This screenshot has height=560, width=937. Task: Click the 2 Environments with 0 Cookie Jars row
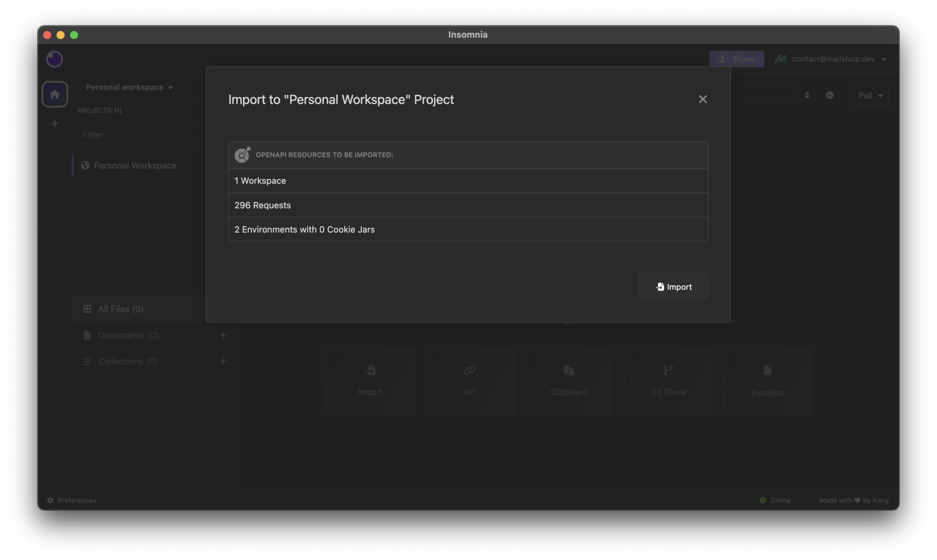468,230
